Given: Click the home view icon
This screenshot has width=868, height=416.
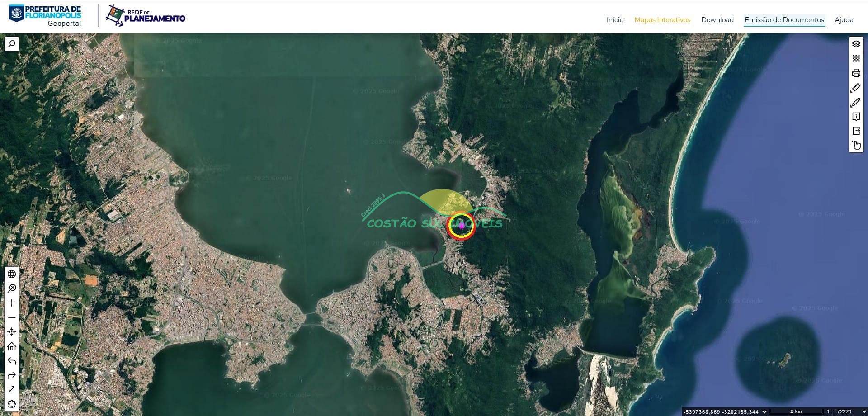Looking at the screenshot, I should click(x=12, y=346).
